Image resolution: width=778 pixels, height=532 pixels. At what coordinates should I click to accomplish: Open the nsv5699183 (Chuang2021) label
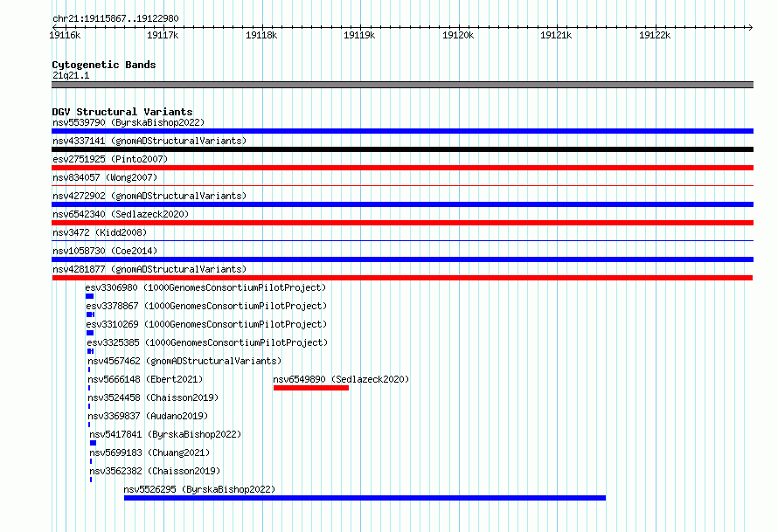pyautogui.click(x=149, y=453)
